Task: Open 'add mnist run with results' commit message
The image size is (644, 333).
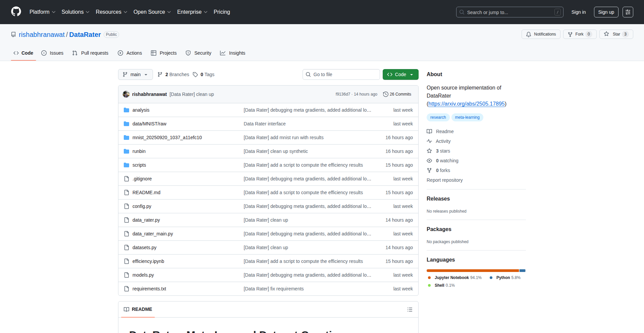Action: [284, 137]
